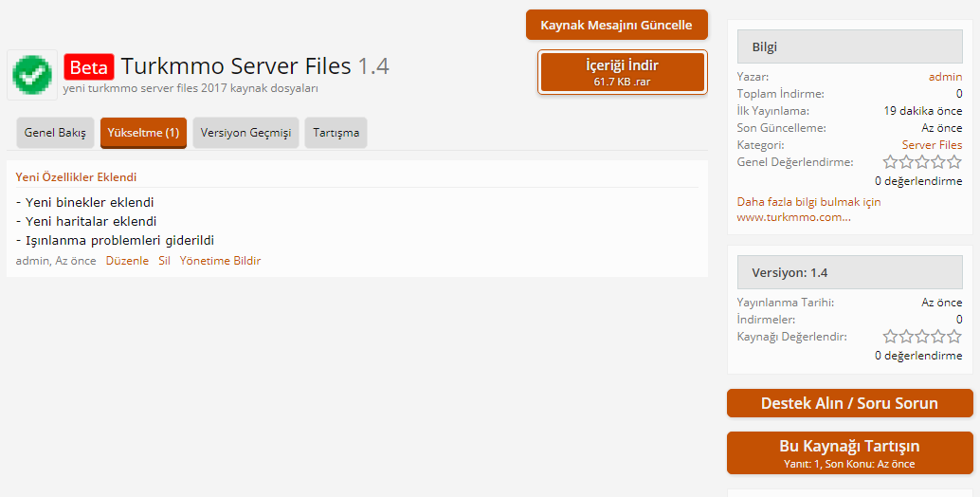
Task: Rate one star under Kaynağı Değerlendir
Action: point(890,337)
